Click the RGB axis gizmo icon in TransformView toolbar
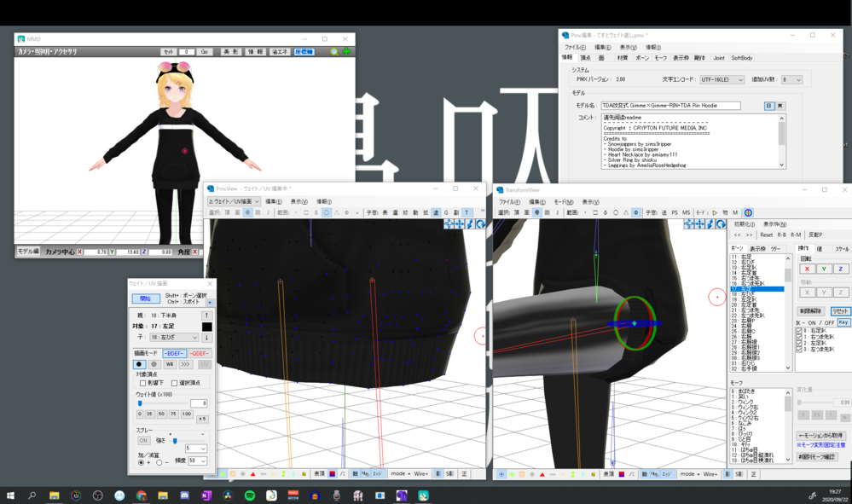The image size is (852, 504). pyautogui.click(x=748, y=212)
